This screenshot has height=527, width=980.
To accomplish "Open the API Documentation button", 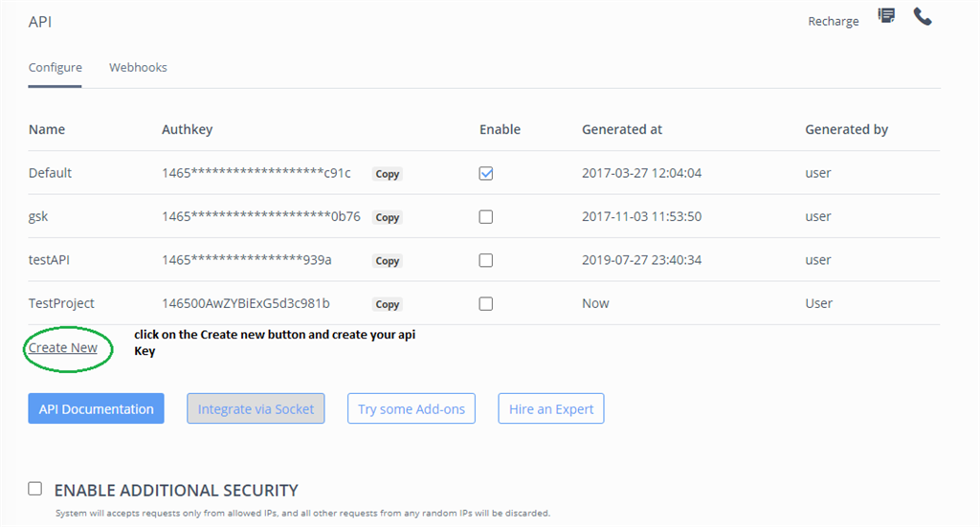I will (96, 408).
